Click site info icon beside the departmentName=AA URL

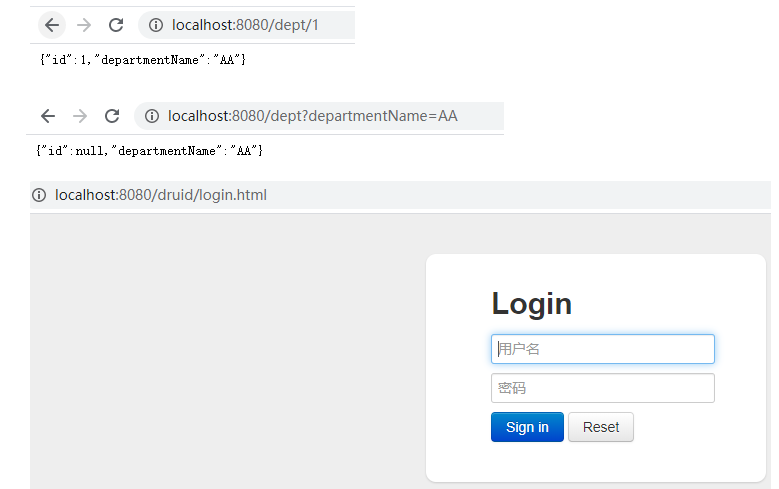152,116
